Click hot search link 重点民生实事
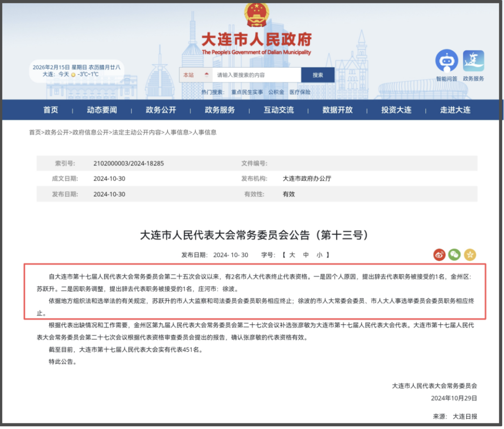Screen dimensions: 504x429 point(247,92)
